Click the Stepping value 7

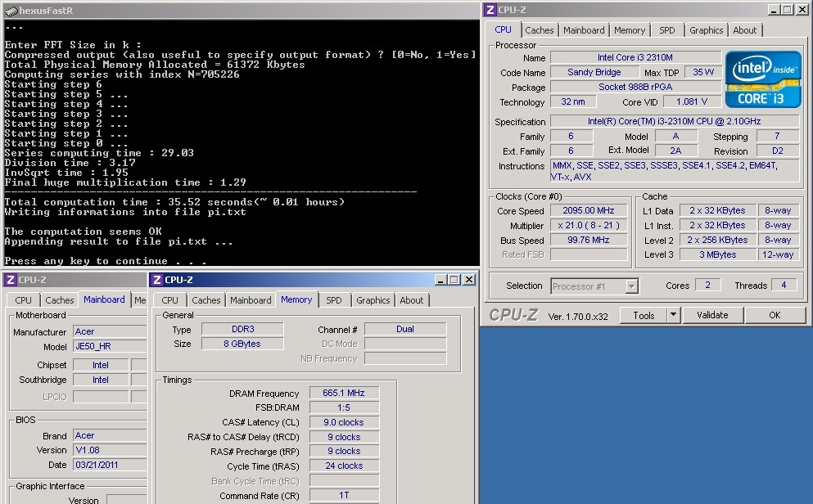point(777,137)
